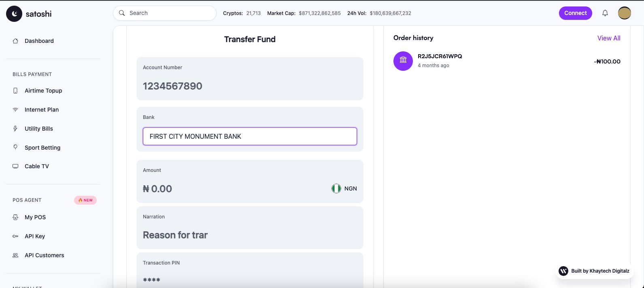Open API Customers page
The width and height of the screenshot is (644, 288).
pos(44,255)
